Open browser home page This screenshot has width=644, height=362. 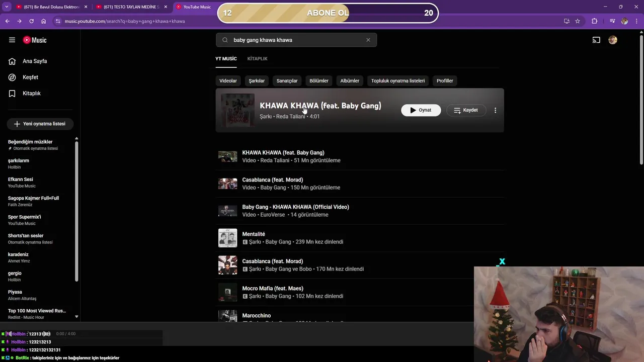click(x=43, y=21)
